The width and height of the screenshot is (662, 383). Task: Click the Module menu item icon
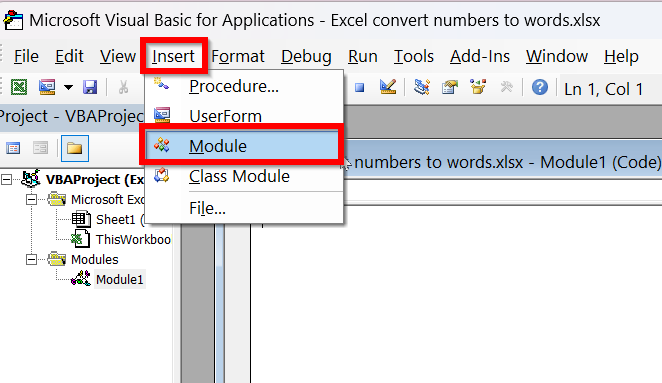point(162,145)
